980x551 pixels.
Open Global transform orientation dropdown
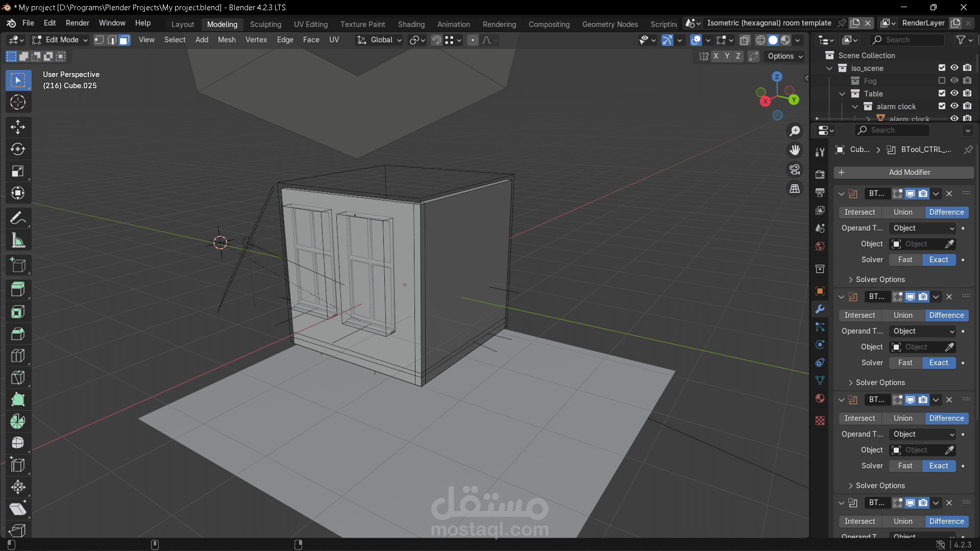tap(380, 40)
